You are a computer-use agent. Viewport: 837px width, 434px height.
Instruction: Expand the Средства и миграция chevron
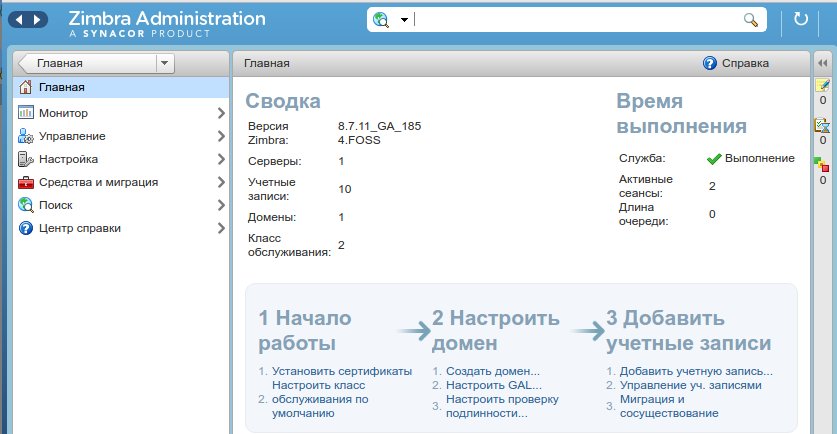221,182
